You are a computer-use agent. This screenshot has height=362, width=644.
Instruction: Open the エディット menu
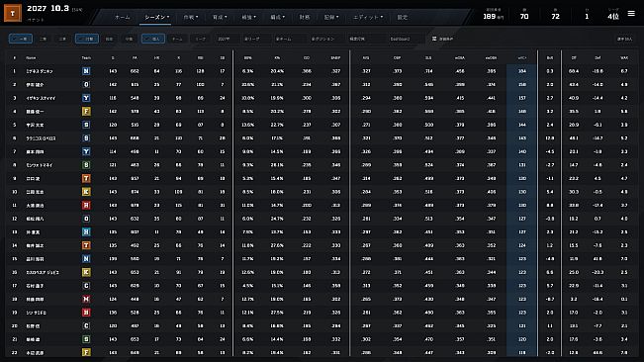[368, 17]
